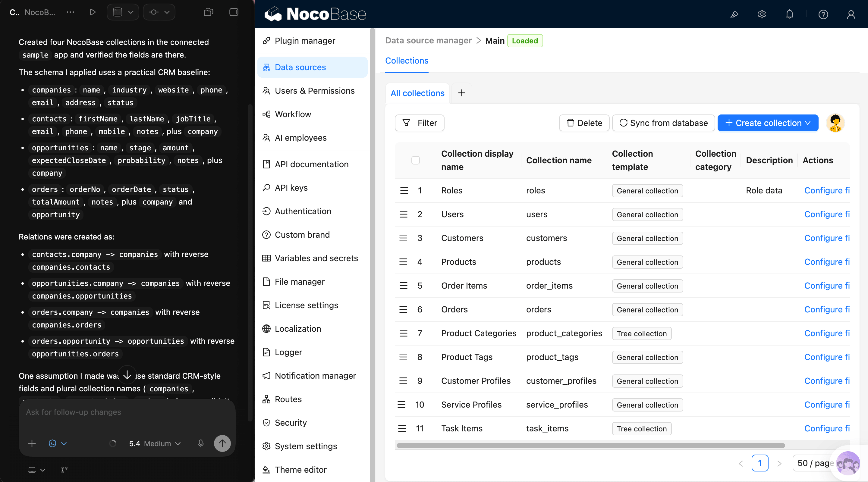The width and height of the screenshot is (868, 482).
Task: Expand the 5.4 Medium model selector
Action: [x=154, y=443]
